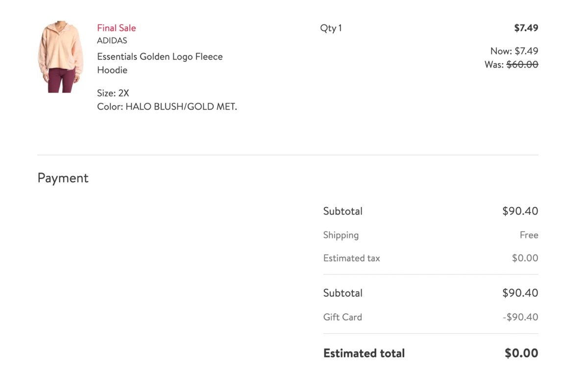
Task: Click the Estimated tax $0.00 amount
Action: 525,258
